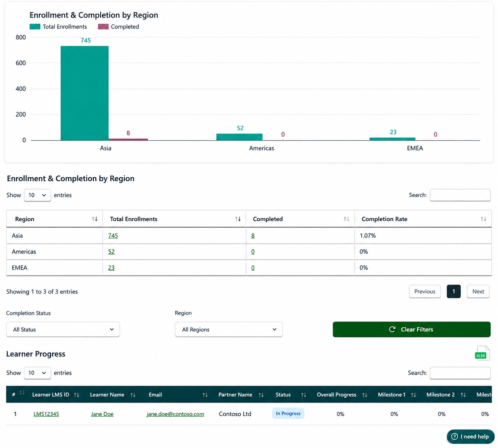This screenshot has width=498, height=448.
Task: Click the Contoso Ltd partner cell
Action: 235,414
